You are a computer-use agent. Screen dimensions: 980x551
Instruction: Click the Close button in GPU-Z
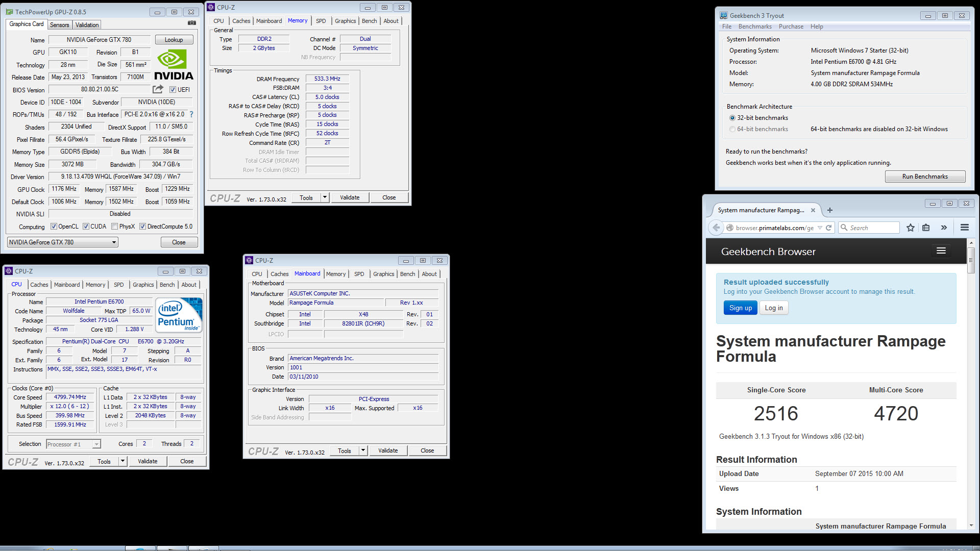pyautogui.click(x=179, y=242)
